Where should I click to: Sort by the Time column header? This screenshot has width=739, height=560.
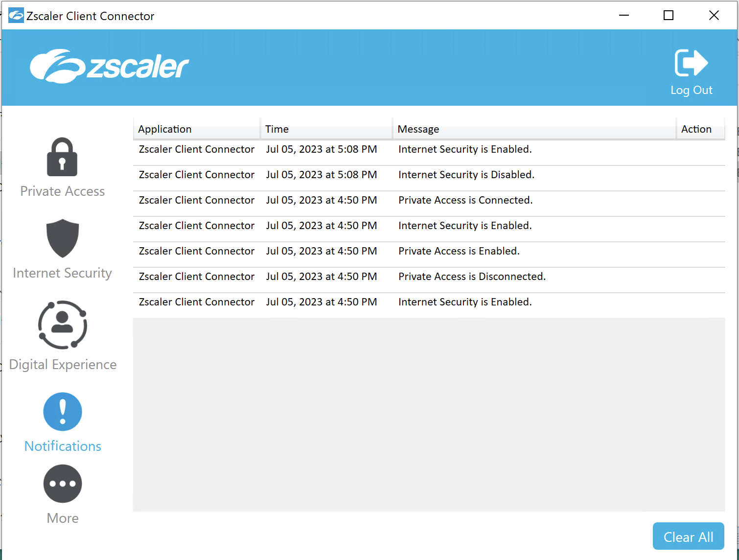(326, 129)
